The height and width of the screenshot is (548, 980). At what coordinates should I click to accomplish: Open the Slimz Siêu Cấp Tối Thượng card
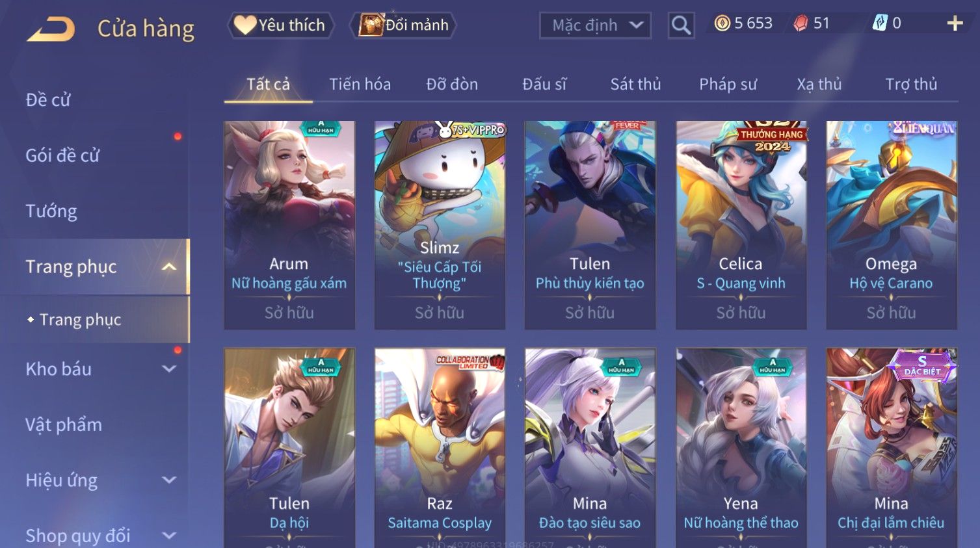440,225
